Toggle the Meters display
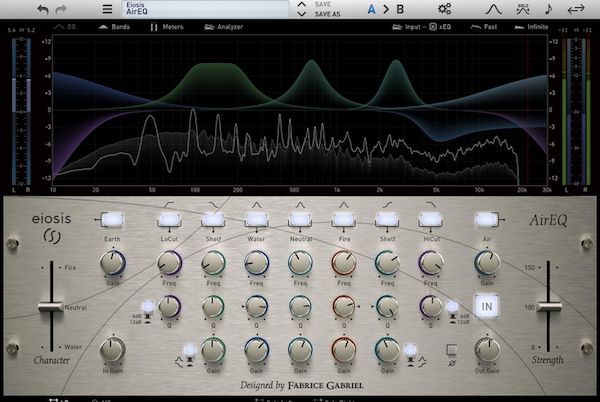600x402 pixels. (167, 27)
